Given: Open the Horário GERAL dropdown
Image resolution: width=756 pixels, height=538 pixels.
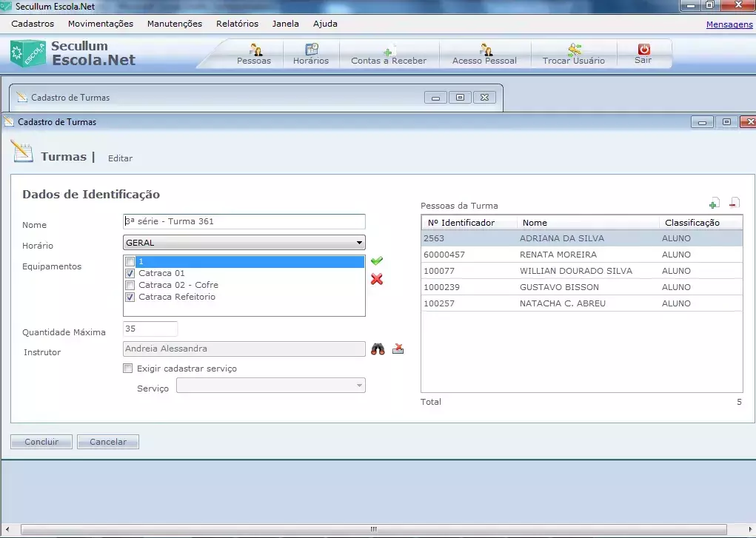Looking at the screenshot, I should pyautogui.click(x=244, y=243).
